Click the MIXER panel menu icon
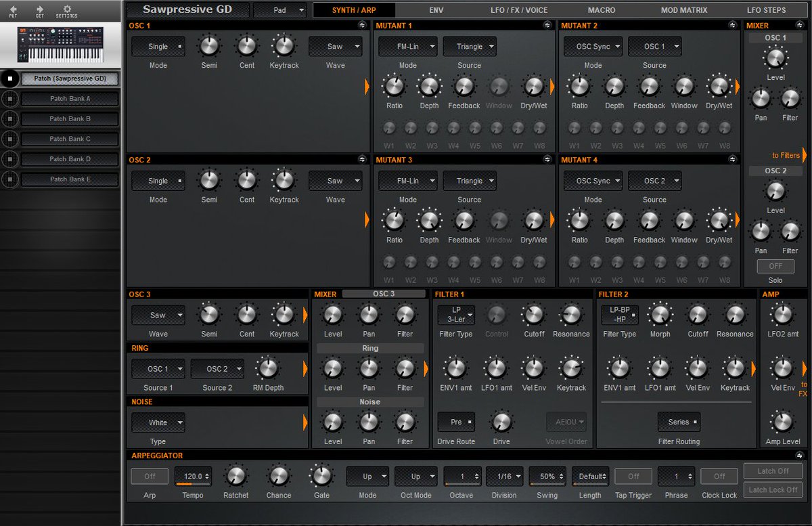812x526 pixels. tap(798, 25)
